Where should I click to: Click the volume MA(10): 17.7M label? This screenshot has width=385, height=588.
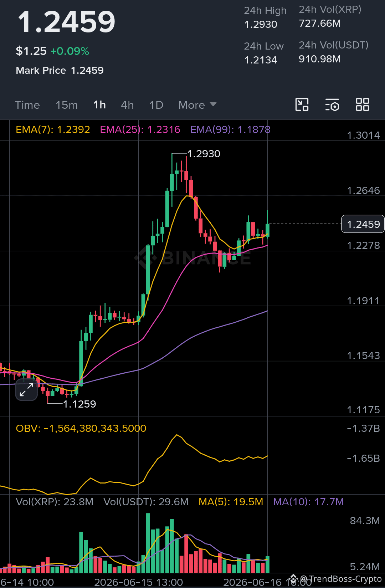(x=308, y=502)
